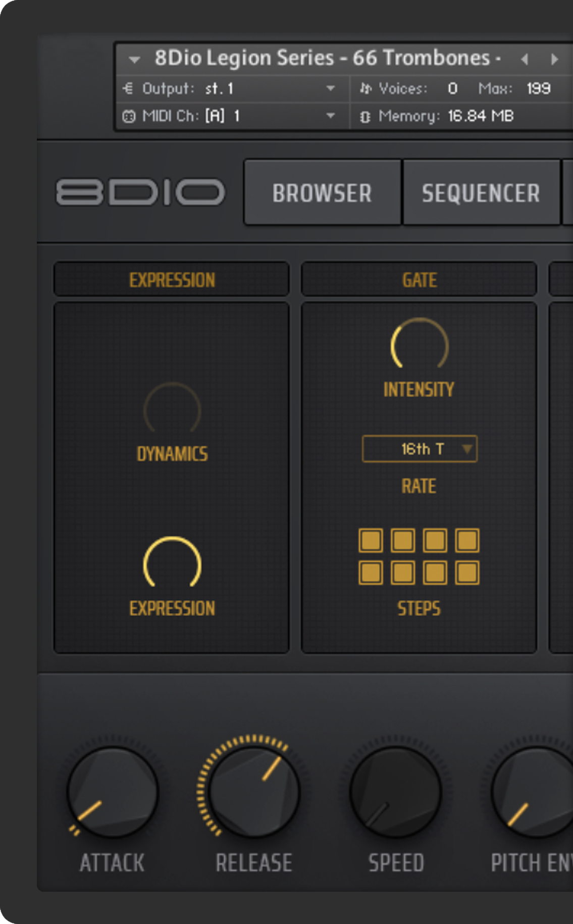The image size is (573, 924).
Task: Click the MIDI channel icon
Action: click(129, 117)
